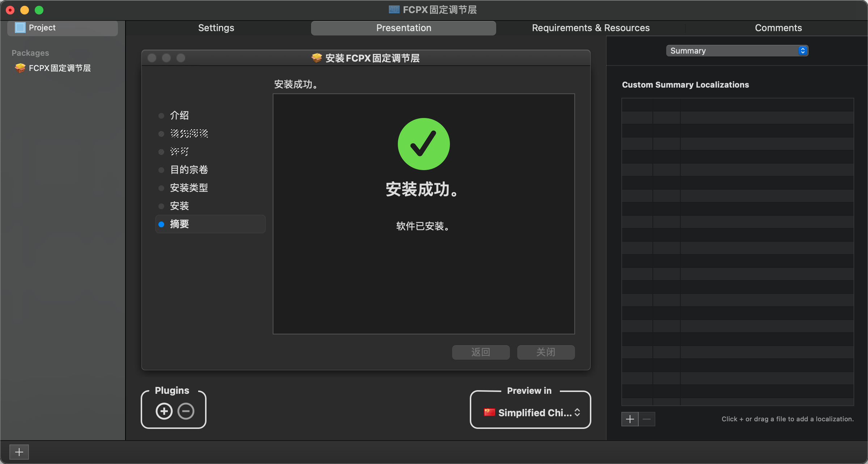Switch to the Comments tab
This screenshot has height=464, width=868.
click(778, 28)
